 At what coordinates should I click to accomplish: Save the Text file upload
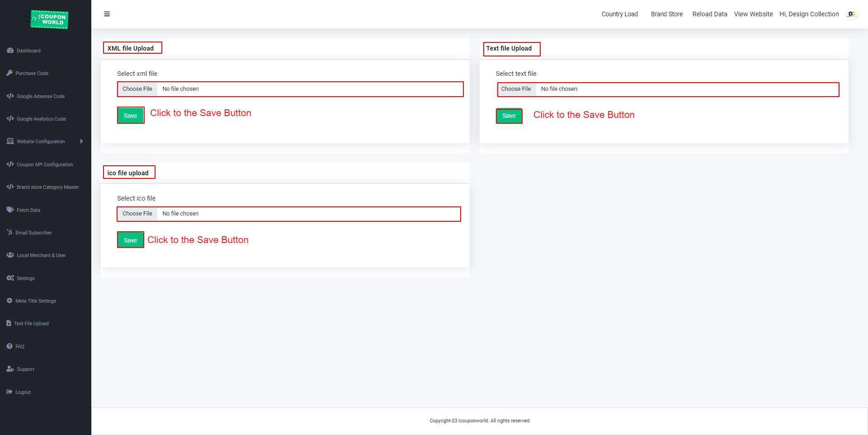click(x=509, y=116)
